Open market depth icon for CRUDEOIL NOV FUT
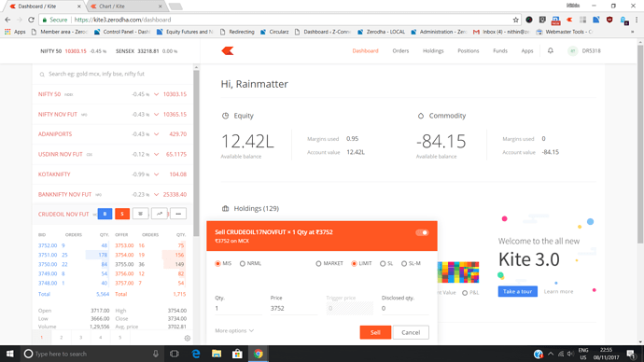 (140, 214)
